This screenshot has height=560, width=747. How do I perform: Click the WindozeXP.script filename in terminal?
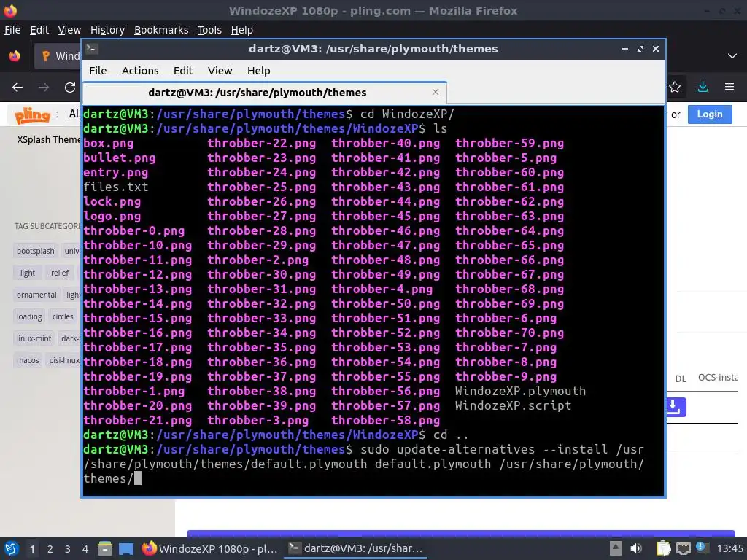pos(513,405)
